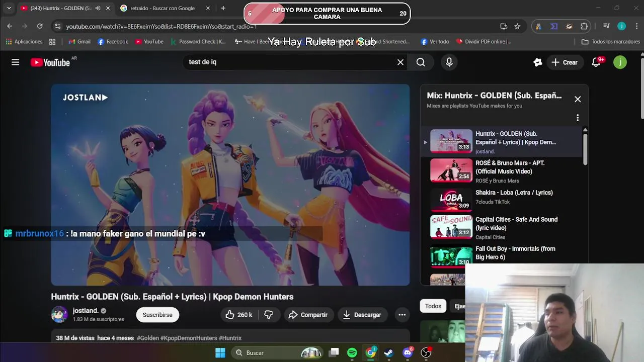Open Steam from the taskbar
644x362 pixels.
coord(388,353)
